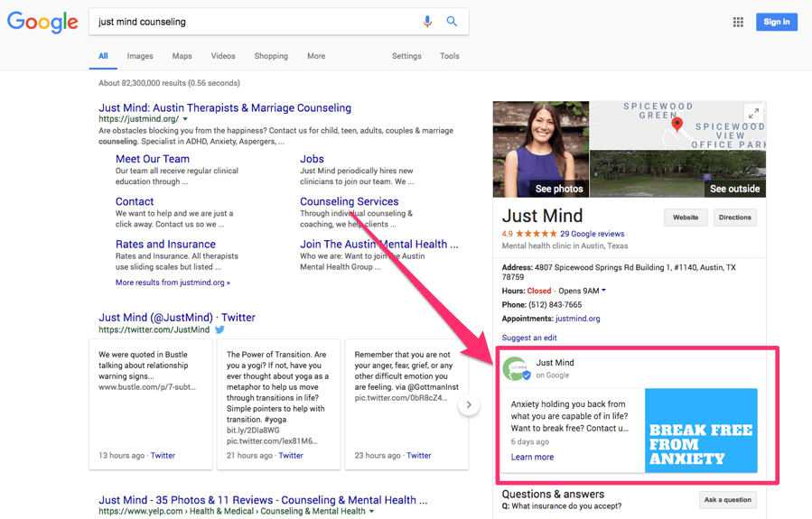Expand the map with fullscreen icon
Viewport: 812px width, 519px height.
(752, 113)
